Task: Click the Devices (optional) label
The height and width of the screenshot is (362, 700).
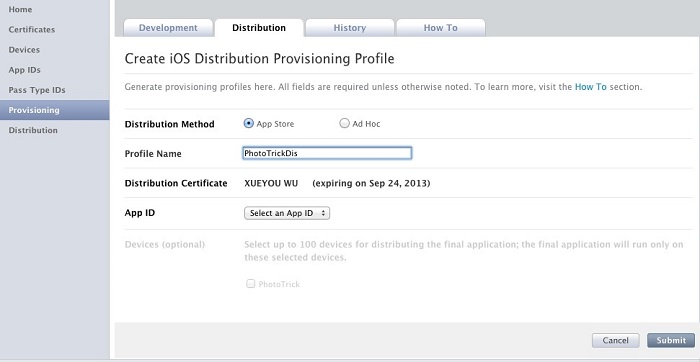Action: (x=165, y=245)
